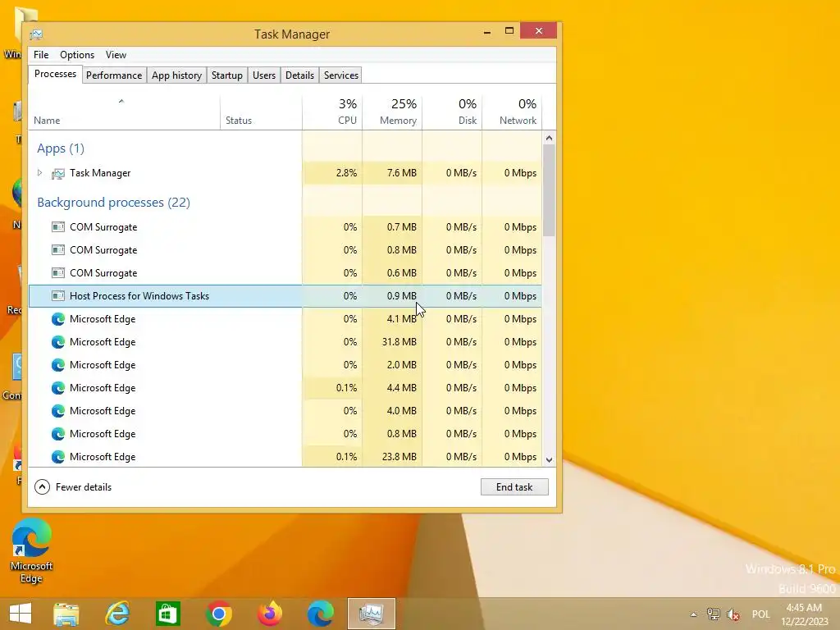Image resolution: width=840 pixels, height=630 pixels.
Task: Click the Edge icon on the 4.4 MB row
Action: 58,388
